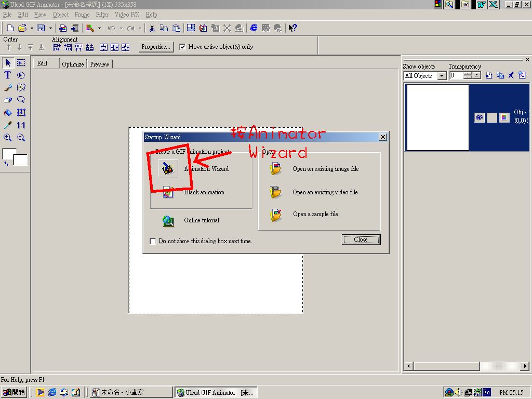Open the dropdown arrow beside Save icon

50,28
